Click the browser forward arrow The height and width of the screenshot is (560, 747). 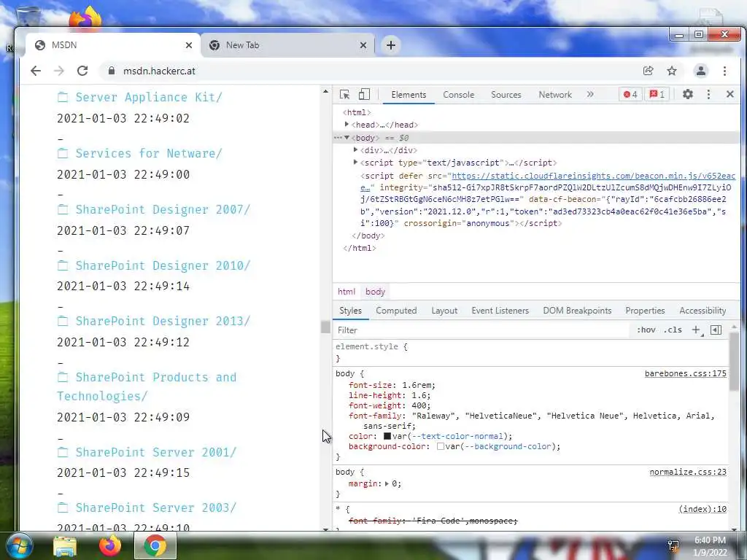(x=59, y=71)
